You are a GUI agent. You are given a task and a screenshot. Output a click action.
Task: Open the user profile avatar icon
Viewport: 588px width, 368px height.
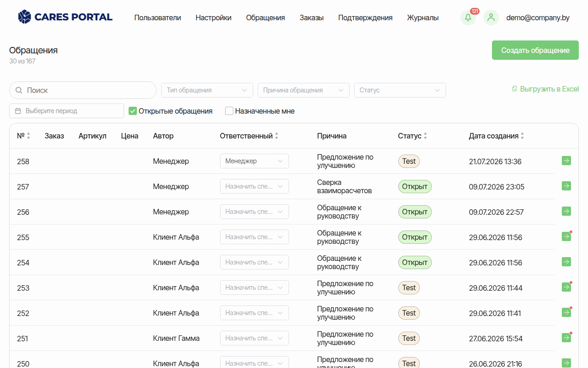pos(491,18)
